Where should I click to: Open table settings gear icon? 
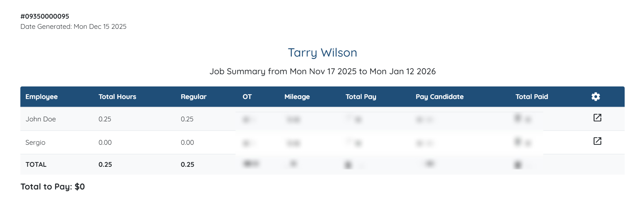point(595,97)
